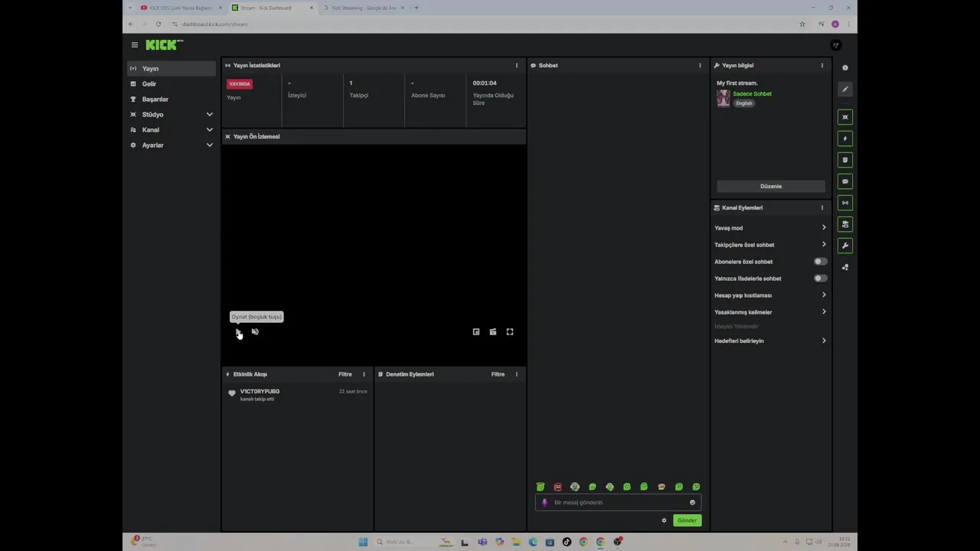Viewport: 980px width, 551px height.
Task: Open Yayın İstatistikleri panel options menu
Action: pyautogui.click(x=516, y=66)
